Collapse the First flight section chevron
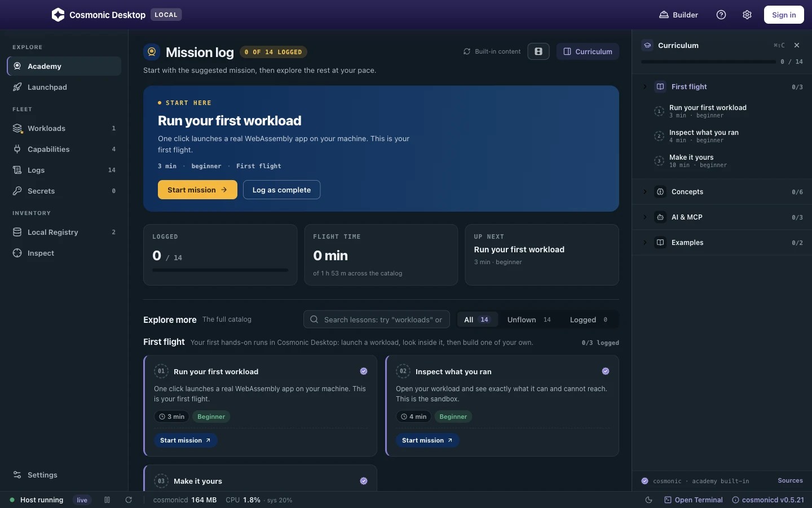This screenshot has width=812, height=508. click(645, 86)
